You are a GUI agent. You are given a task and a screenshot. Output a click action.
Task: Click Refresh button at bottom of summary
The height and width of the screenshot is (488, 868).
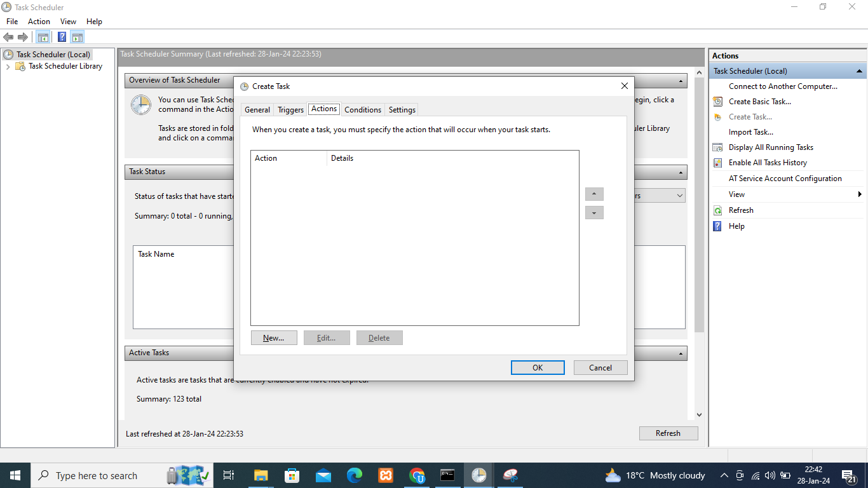click(x=668, y=433)
